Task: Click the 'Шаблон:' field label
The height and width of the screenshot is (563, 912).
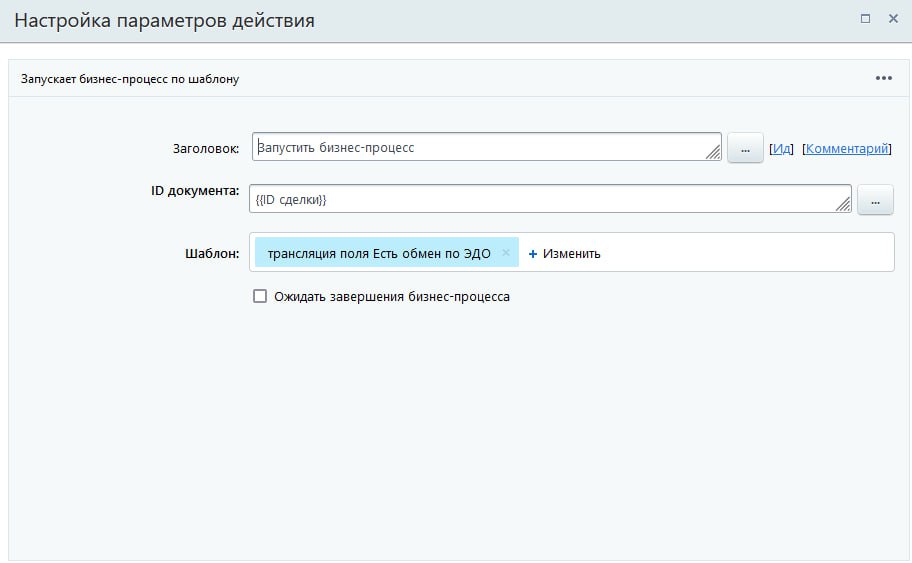Action: 212,253
